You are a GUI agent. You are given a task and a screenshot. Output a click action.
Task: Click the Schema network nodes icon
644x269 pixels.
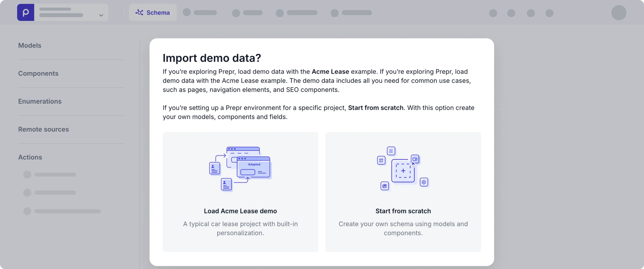coord(139,13)
